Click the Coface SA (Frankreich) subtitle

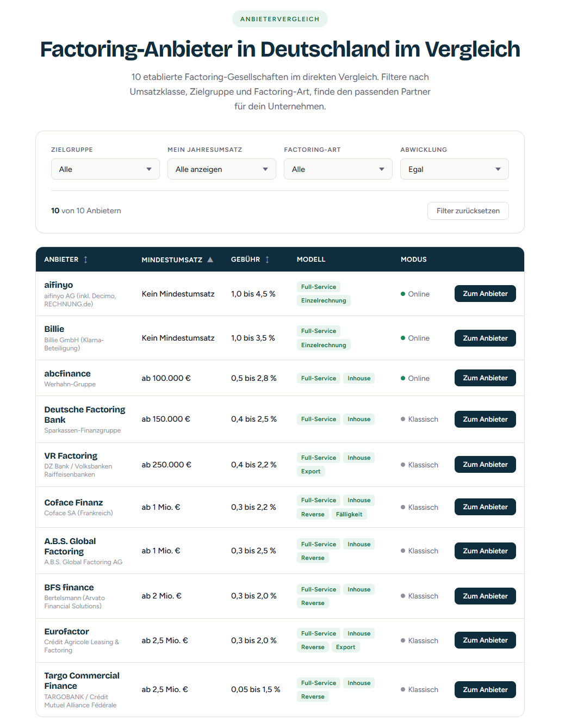[x=79, y=513]
